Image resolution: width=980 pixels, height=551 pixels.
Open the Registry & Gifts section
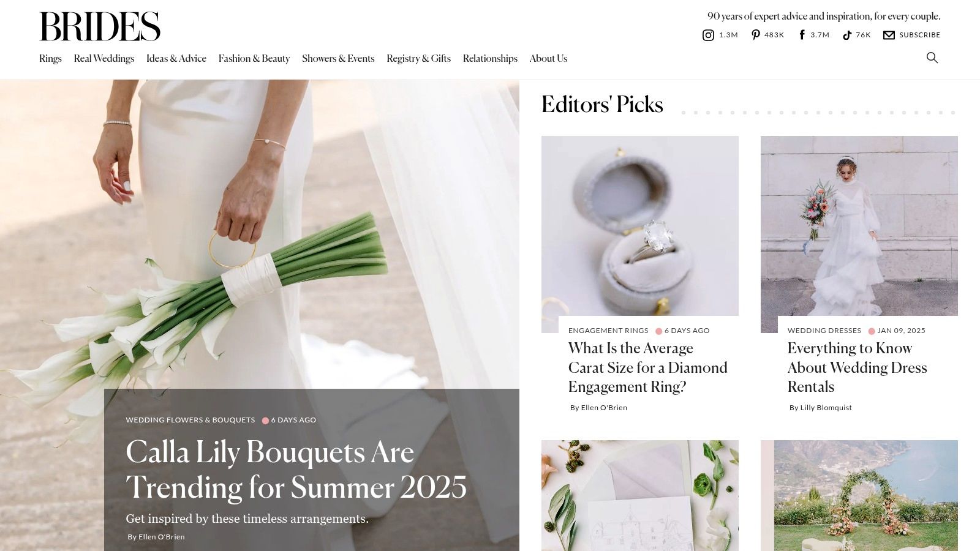tap(418, 58)
